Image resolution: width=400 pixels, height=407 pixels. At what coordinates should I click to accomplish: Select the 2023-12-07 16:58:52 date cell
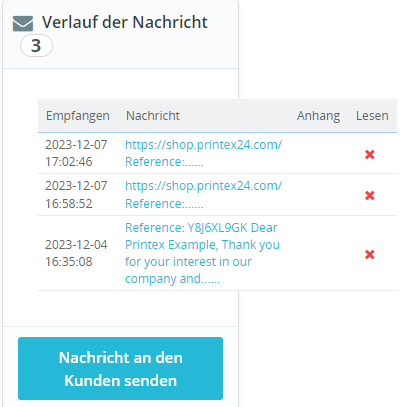coord(76,194)
